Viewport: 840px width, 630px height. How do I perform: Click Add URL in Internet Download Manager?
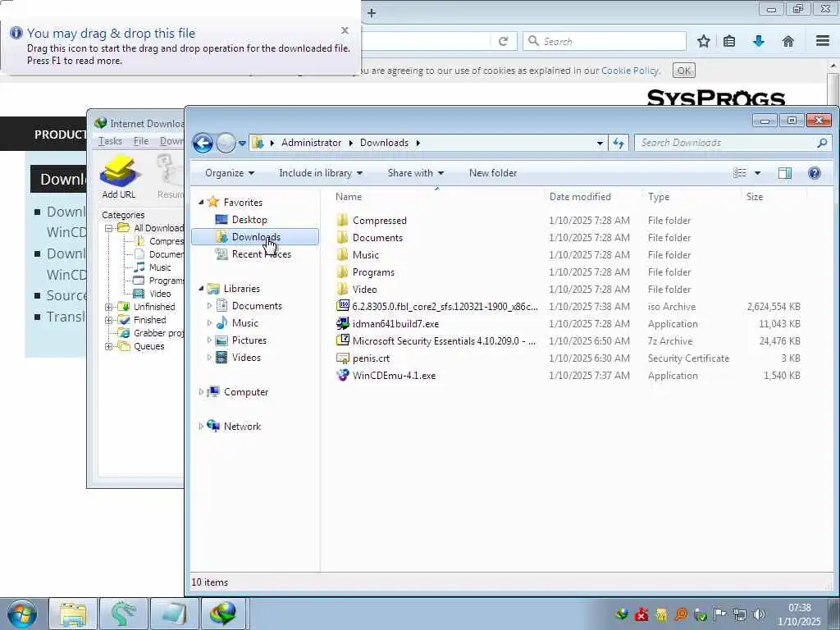pyautogui.click(x=119, y=177)
